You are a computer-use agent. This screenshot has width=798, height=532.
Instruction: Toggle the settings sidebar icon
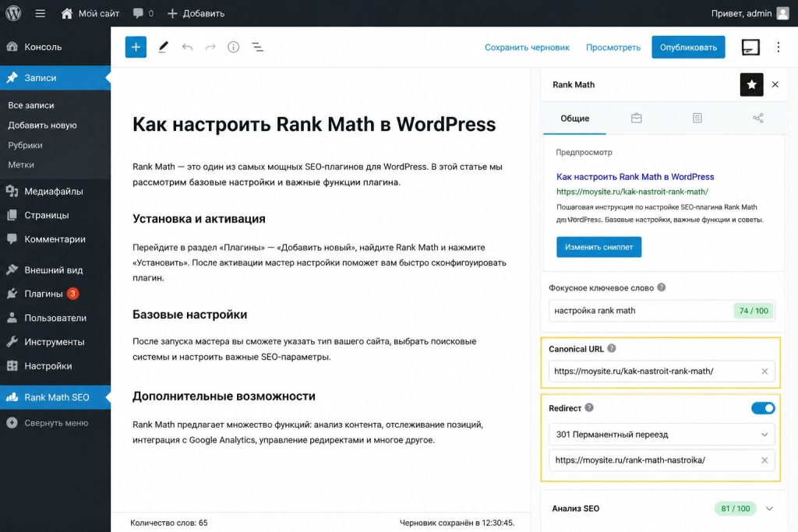click(x=750, y=48)
